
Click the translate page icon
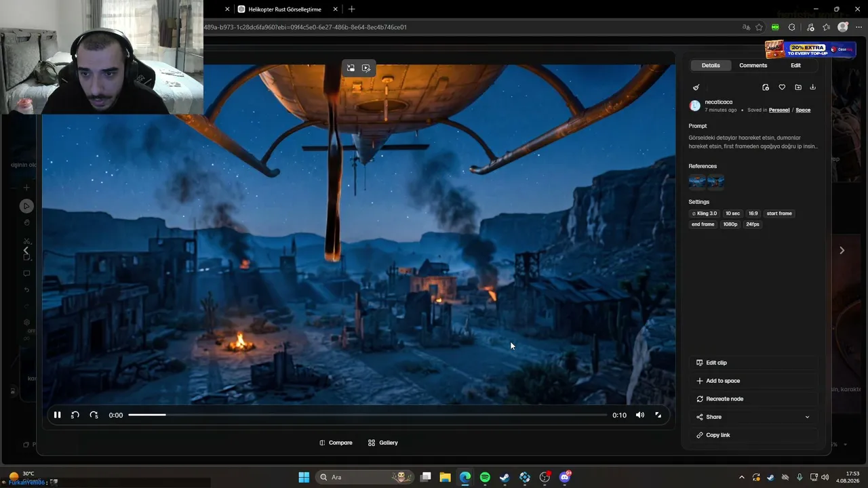coord(746,27)
